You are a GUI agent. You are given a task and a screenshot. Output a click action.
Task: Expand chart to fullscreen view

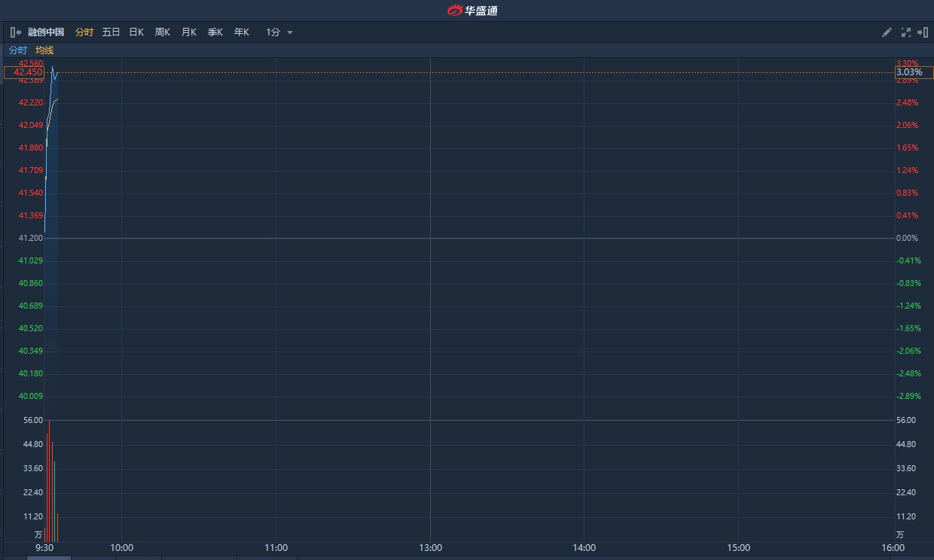pyautogui.click(x=906, y=32)
